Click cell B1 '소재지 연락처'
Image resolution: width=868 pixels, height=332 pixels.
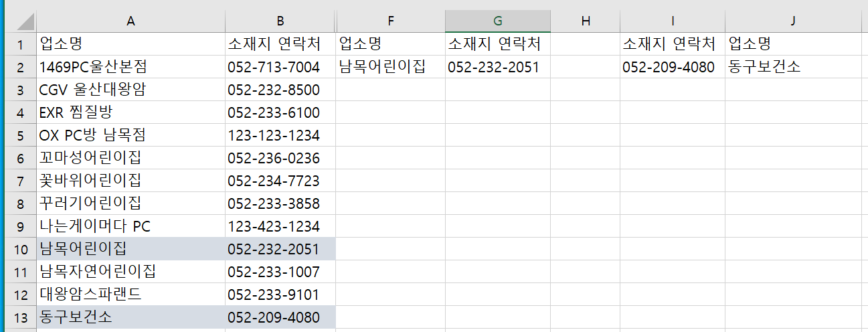pyautogui.click(x=280, y=44)
